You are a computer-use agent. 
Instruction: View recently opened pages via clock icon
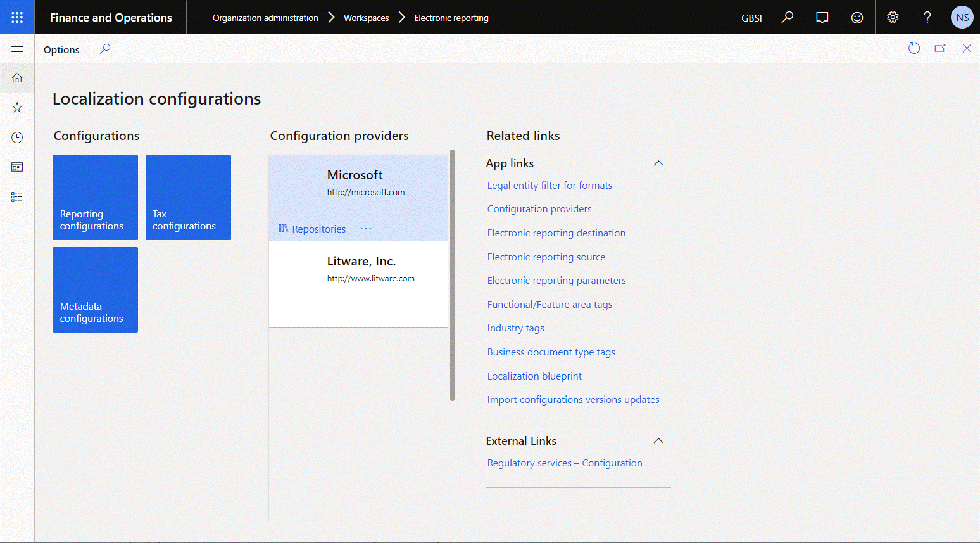17,137
